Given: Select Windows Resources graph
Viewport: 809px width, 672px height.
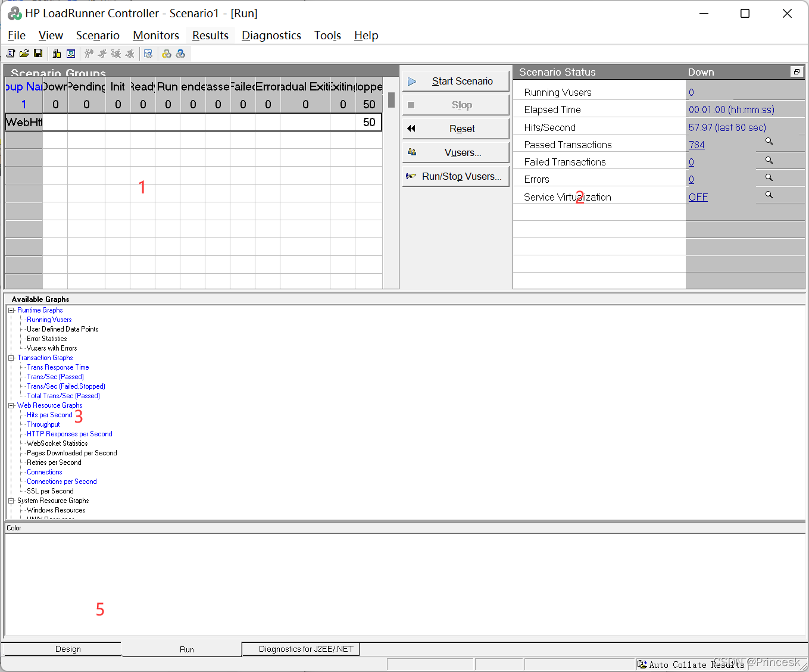Looking at the screenshot, I should 56,510.
